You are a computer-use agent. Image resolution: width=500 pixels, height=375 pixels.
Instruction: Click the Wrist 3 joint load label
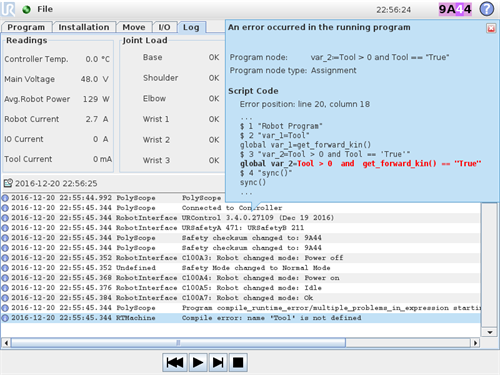pos(156,160)
